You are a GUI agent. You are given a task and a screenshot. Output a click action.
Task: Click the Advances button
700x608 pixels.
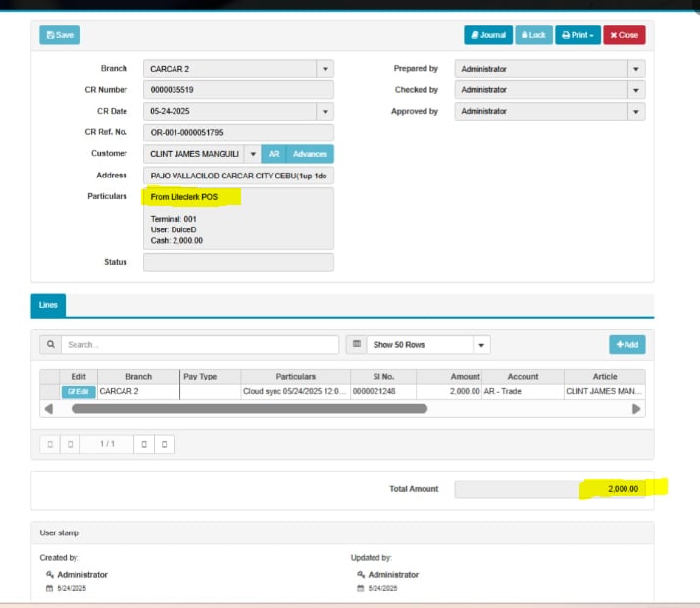click(310, 154)
